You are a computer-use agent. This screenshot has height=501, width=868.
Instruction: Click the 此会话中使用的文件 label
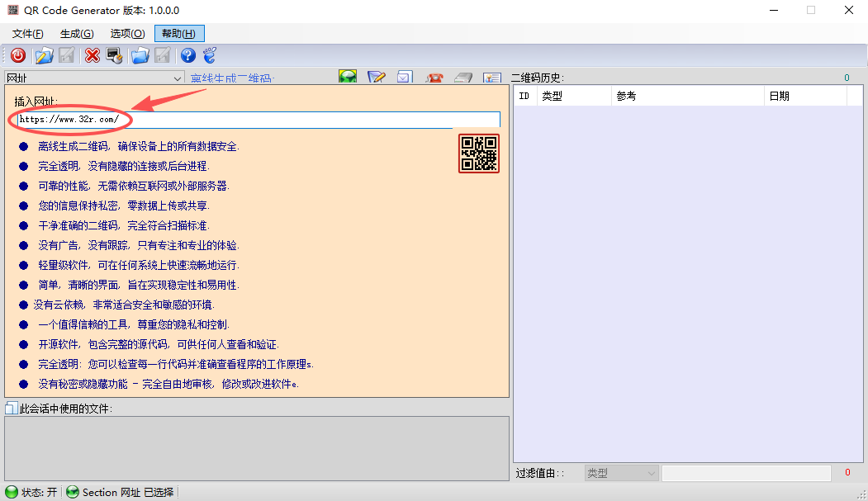pyautogui.click(x=66, y=409)
